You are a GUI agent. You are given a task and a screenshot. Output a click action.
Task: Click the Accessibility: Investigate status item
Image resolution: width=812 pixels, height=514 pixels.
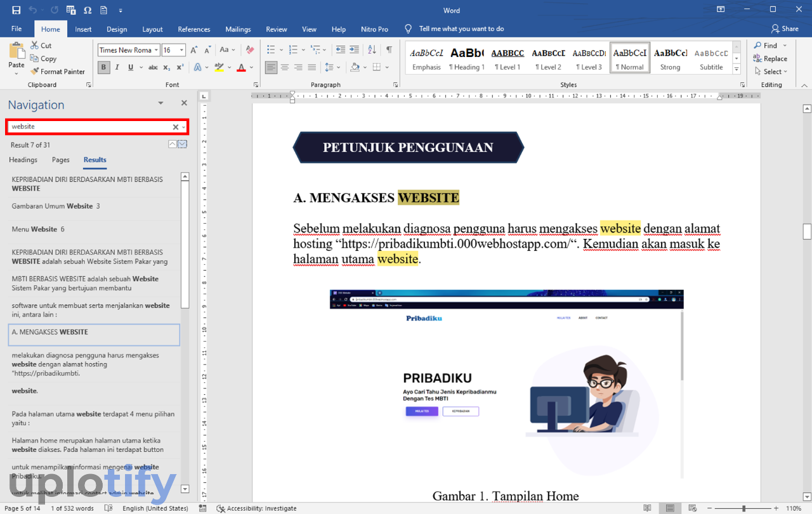pos(256,508)
